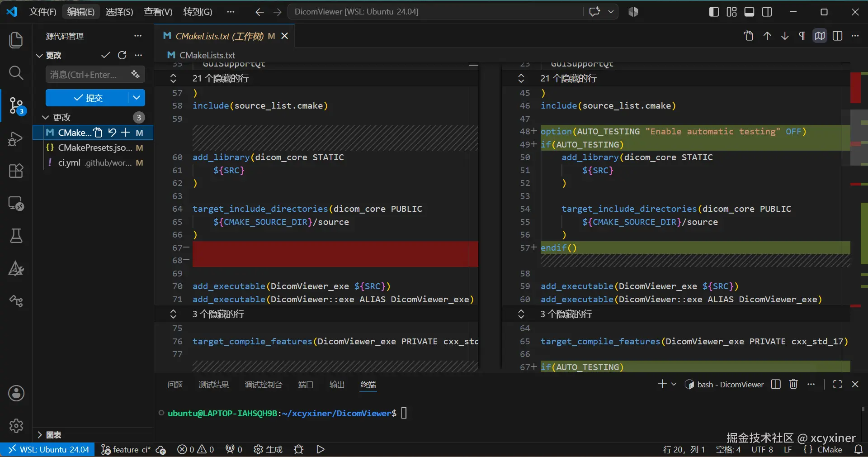
Task: Open the 编辑(E) menu
Action: click(x=81, y=12)
